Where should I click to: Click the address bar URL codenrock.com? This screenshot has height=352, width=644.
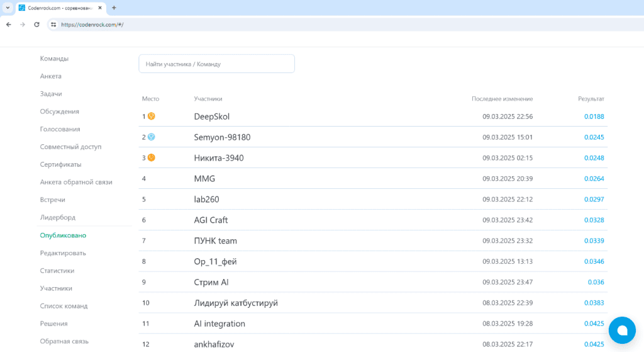(92, 25)
